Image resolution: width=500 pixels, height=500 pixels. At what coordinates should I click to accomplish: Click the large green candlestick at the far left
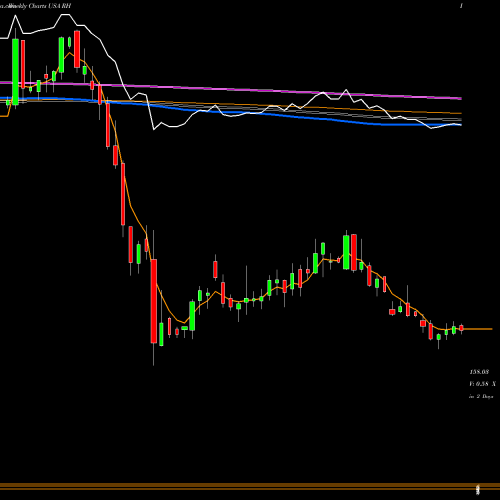(15, 72)
